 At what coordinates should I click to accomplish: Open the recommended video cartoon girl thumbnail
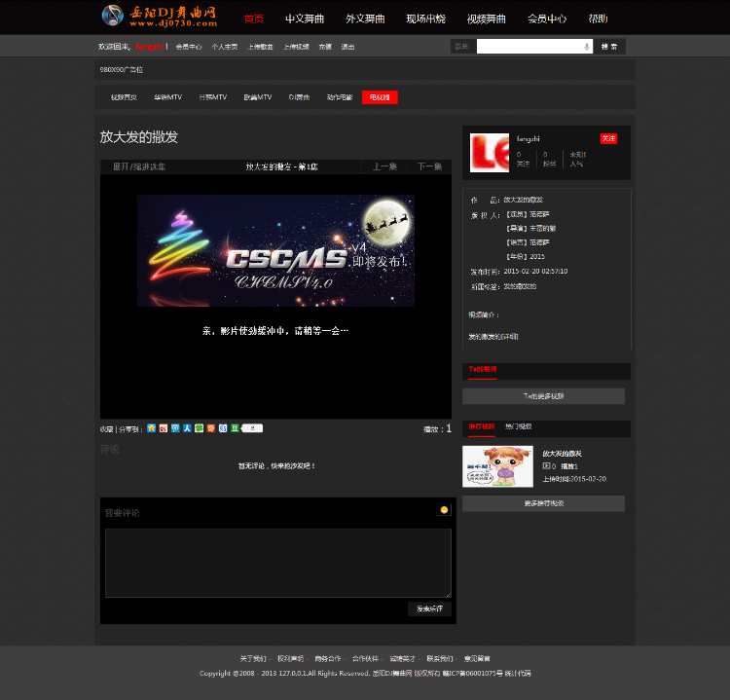tap(497, 466)
